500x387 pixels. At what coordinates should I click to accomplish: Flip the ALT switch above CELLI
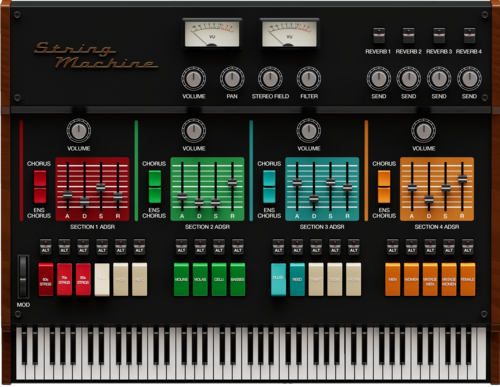tap(219, 247)
